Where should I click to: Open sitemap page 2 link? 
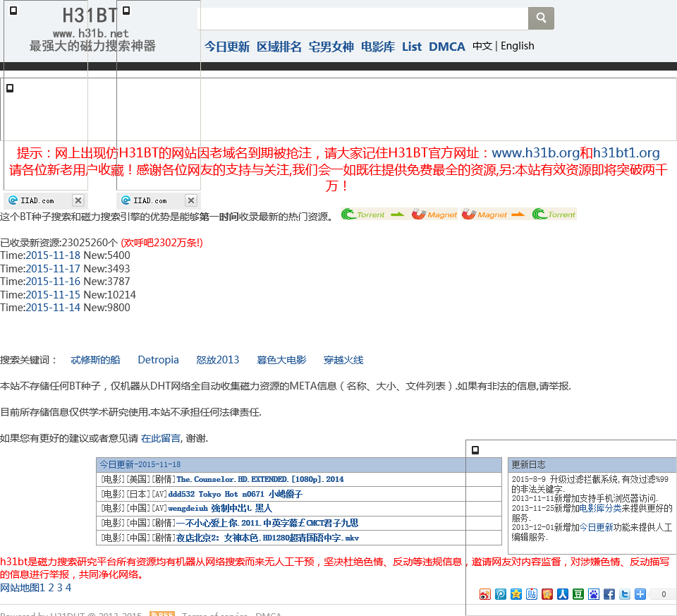(x=51, y=588)
